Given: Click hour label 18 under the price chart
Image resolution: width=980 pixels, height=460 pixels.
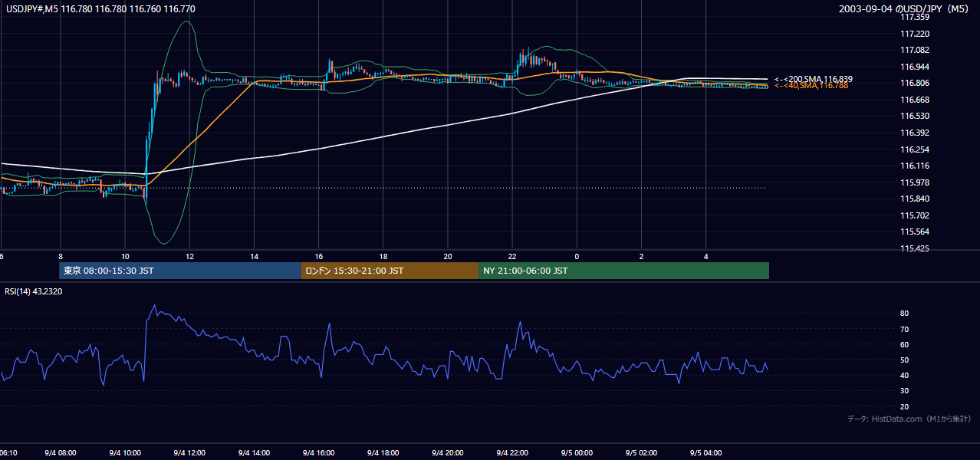Looking at the screenshot, I should click(x=383, y=256).
